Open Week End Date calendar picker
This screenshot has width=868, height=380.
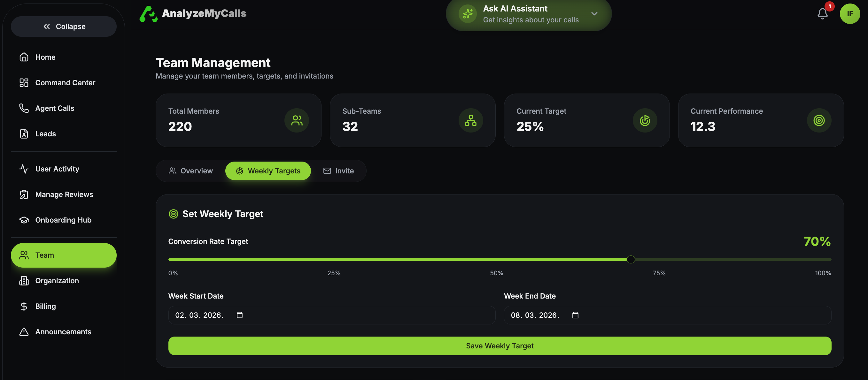[x=575, y=315]
